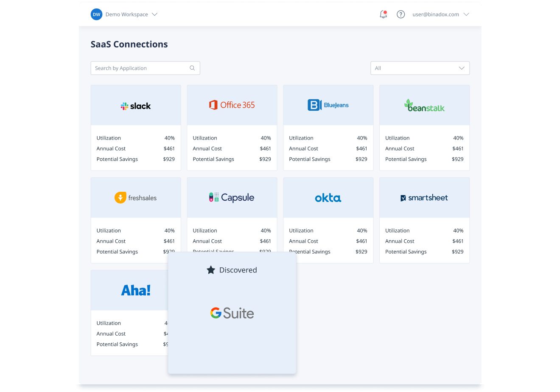Click BlueJeans Annual Cost row
The width and height of the screenshot is (560, 392).
click(328, 148)
